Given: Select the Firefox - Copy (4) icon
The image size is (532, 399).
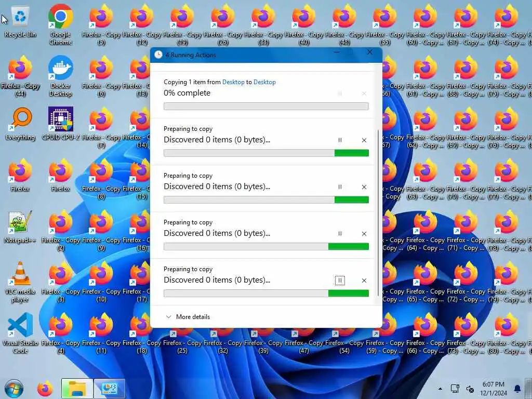Looking at the screenshot, I should pyautogui.click(x=60, y=333).
